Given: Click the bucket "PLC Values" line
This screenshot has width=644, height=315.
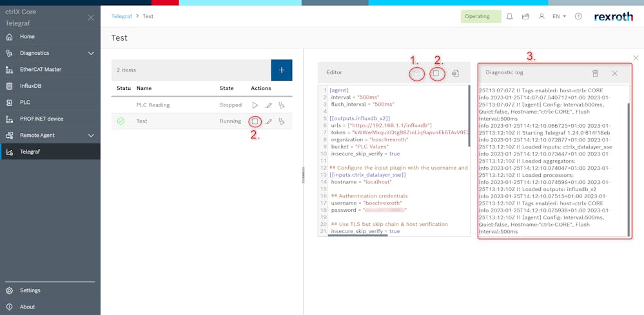Looking at the screenshot, I should coord(360,147).
